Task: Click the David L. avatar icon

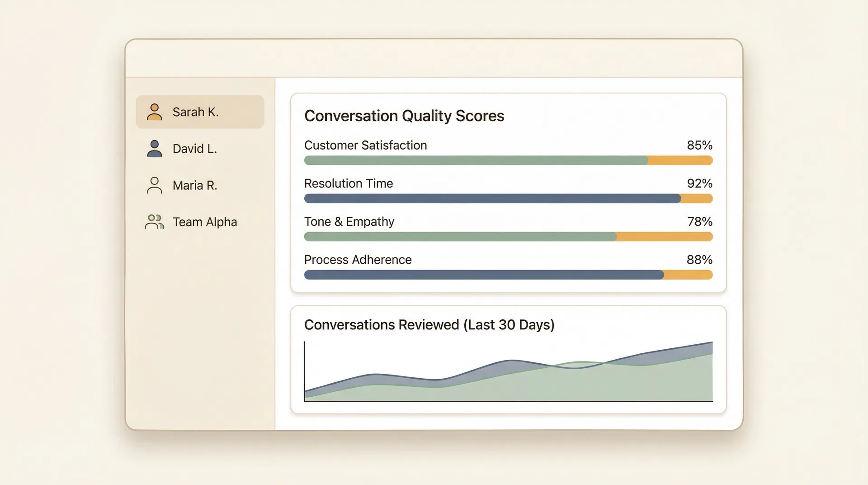Action: tap(154, 148)
